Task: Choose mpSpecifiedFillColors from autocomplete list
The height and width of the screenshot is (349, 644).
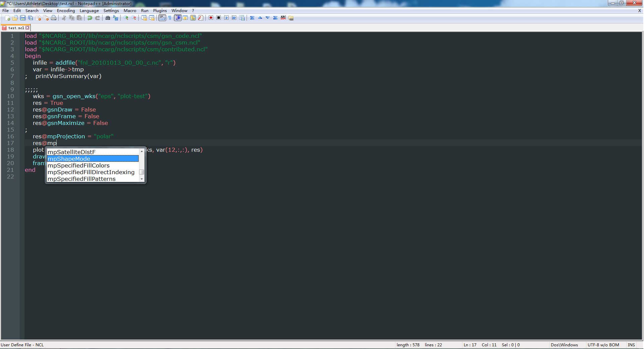Action: (79, 165)
